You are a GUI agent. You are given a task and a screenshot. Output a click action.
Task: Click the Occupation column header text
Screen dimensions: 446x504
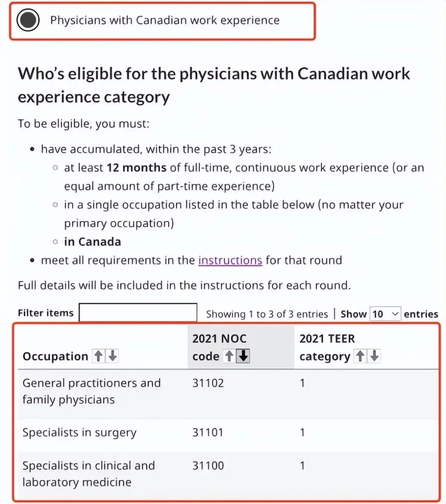coord(55,356)
